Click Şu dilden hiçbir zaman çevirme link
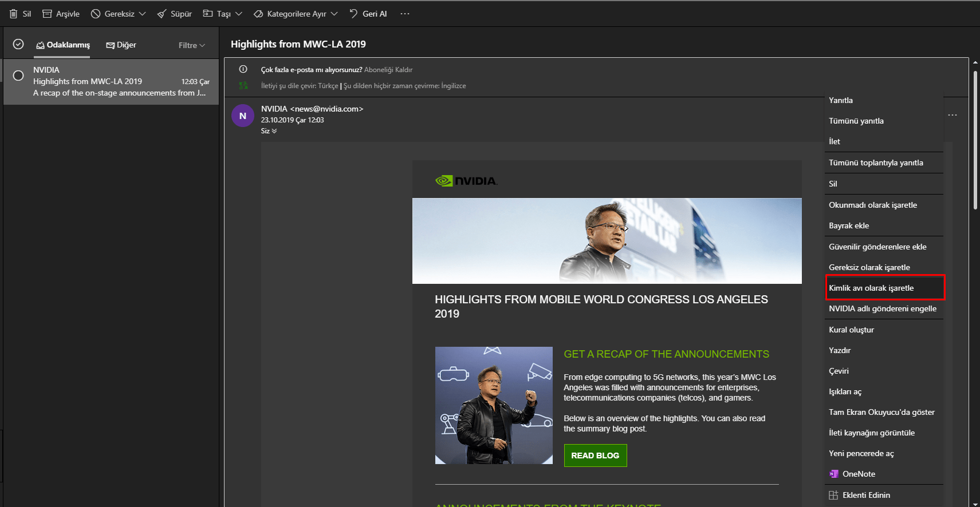This screenshot has height=507, width=980. (x=404, y=86)
